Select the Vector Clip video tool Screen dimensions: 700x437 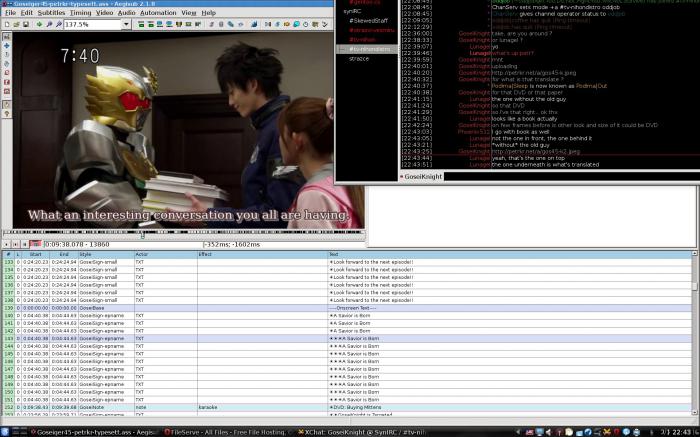pyautogui.click(x=6, y=91)
